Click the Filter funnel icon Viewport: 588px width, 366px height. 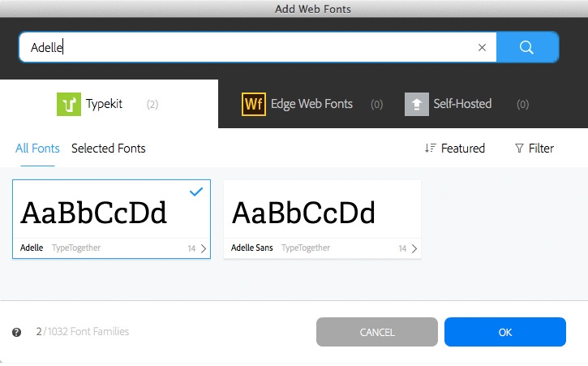click(519, 149)
